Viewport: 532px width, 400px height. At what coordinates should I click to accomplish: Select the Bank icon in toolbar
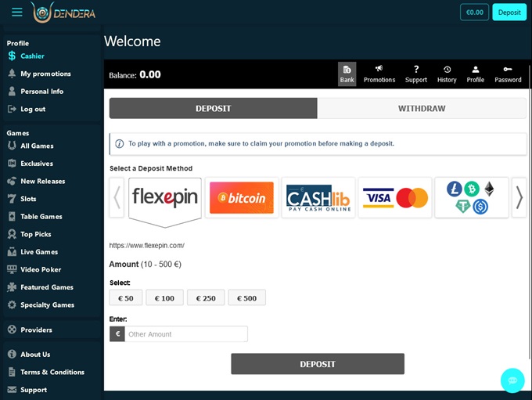(x=347, y=70)
